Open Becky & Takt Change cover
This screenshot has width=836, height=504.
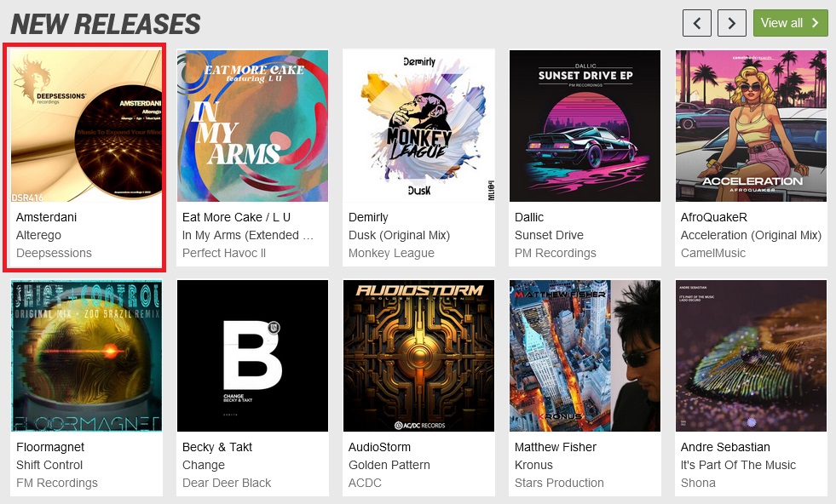click(252, 356)
